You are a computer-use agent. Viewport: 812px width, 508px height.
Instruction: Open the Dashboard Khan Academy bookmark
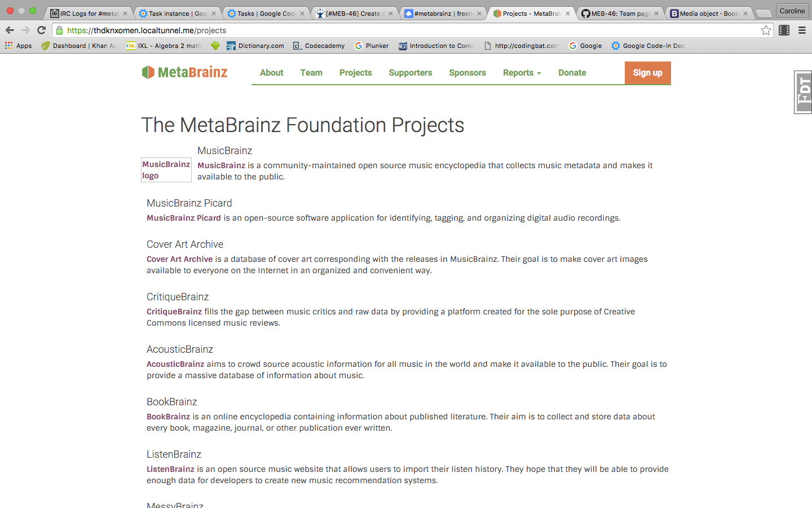[x=79, y=46]
